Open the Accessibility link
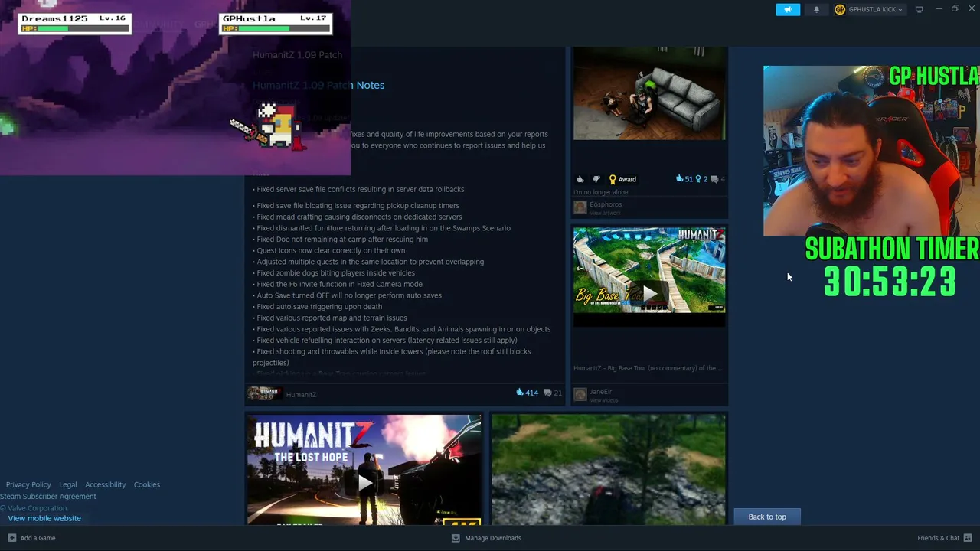 coord(105,484)
